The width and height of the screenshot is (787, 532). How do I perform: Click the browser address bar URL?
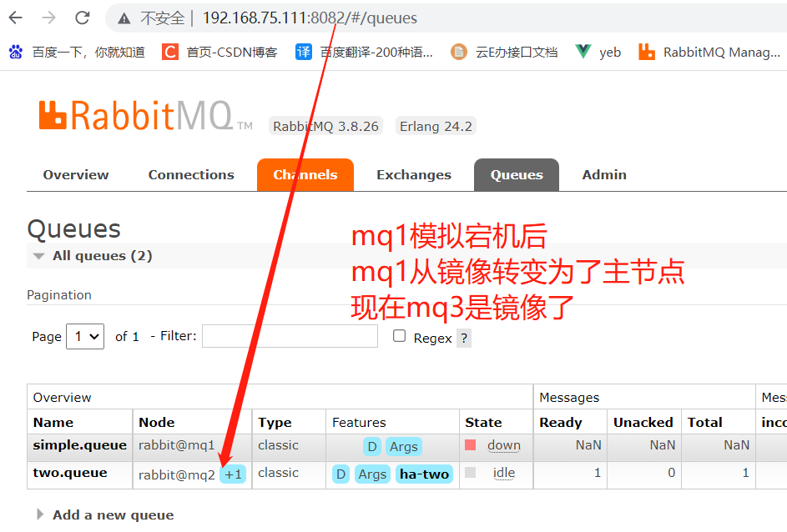310,18
